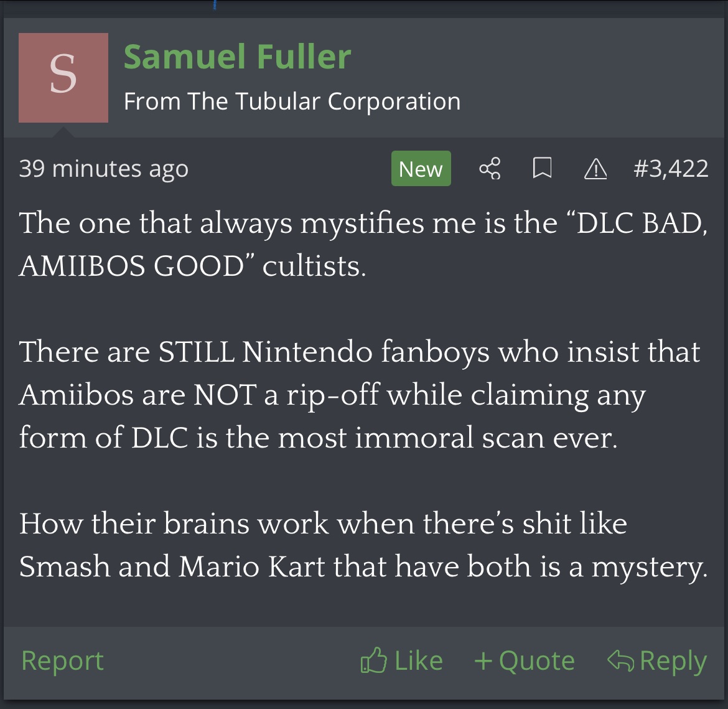Bookmark post #3,422 with the bookmark icon
728x709 pixels.
(542, 169)
